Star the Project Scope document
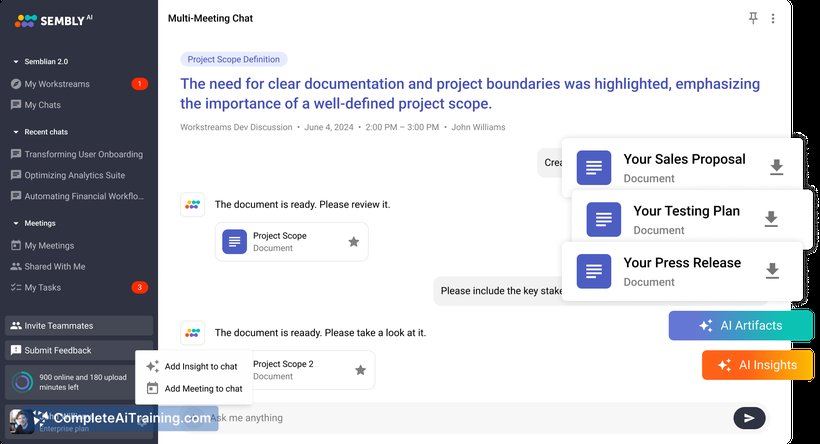Image resolution: width=820 pixels, height=444 pixels. click(x=354, y=242)
